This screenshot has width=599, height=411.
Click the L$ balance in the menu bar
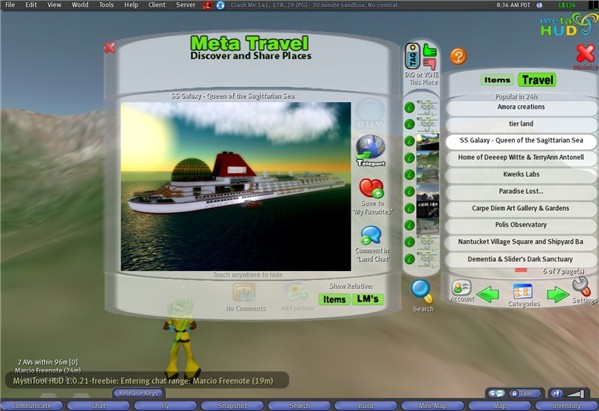(x=567, y=5)
